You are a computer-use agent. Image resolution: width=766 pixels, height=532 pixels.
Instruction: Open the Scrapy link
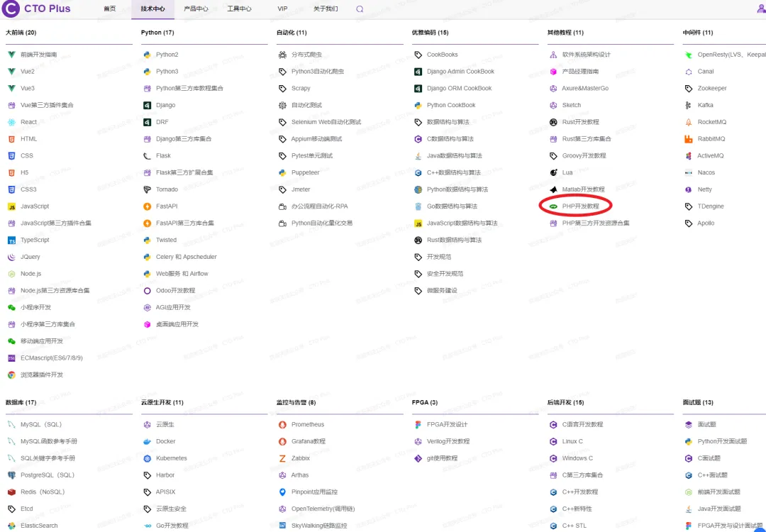(x=301, y=89)
